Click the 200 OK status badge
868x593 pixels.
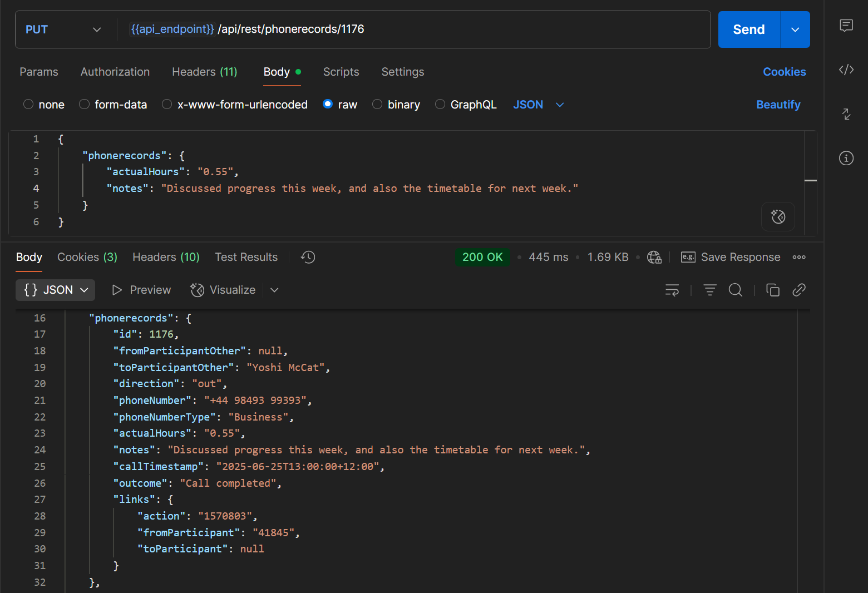click(x=482, y=257)
